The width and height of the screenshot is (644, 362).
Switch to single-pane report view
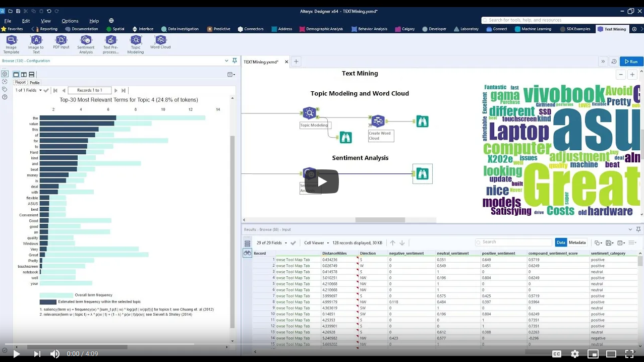pos(16,74)
